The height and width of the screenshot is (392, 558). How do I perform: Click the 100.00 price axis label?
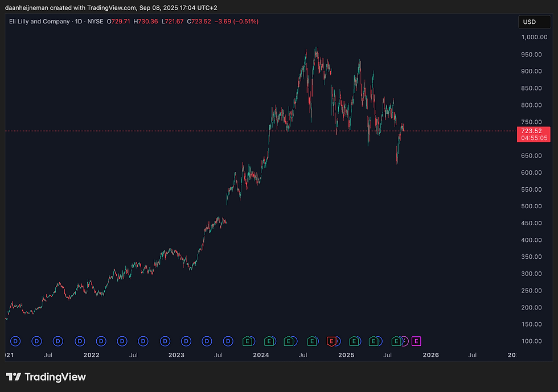click(531, 341)
